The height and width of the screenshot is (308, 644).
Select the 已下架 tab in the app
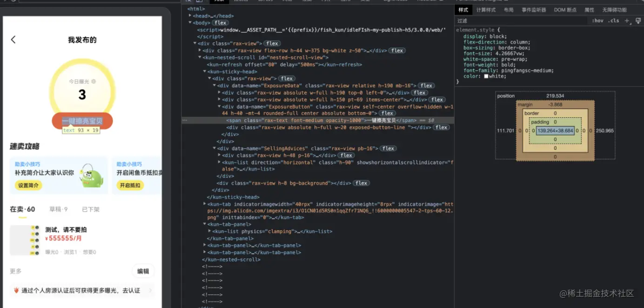click(x=91, y=209)
